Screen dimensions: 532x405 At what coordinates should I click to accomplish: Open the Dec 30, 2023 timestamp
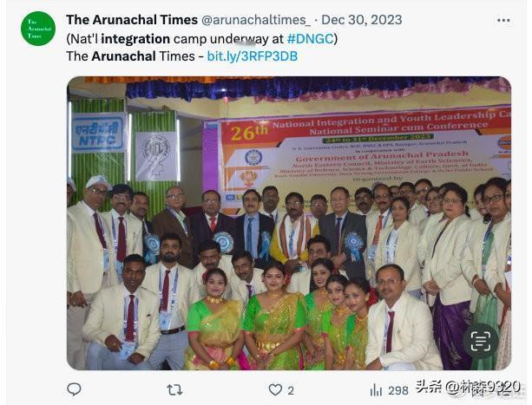click(x=362, y=20)
